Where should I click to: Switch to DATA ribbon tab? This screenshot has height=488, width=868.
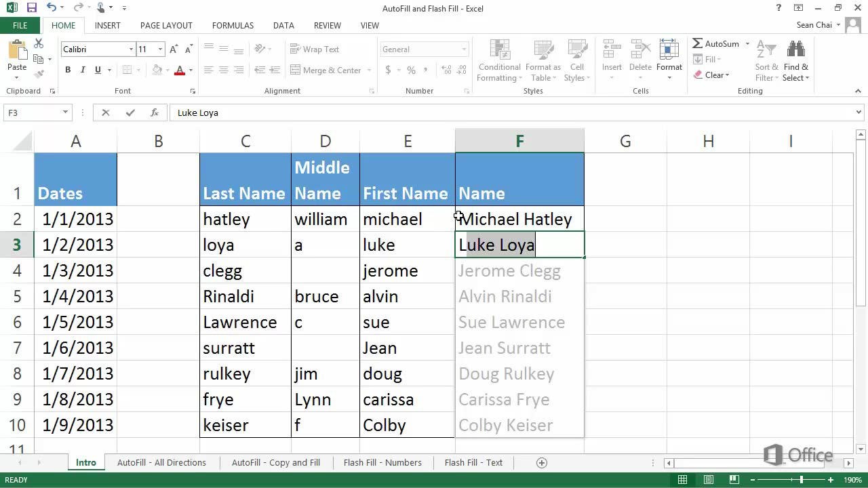point(283,25)
